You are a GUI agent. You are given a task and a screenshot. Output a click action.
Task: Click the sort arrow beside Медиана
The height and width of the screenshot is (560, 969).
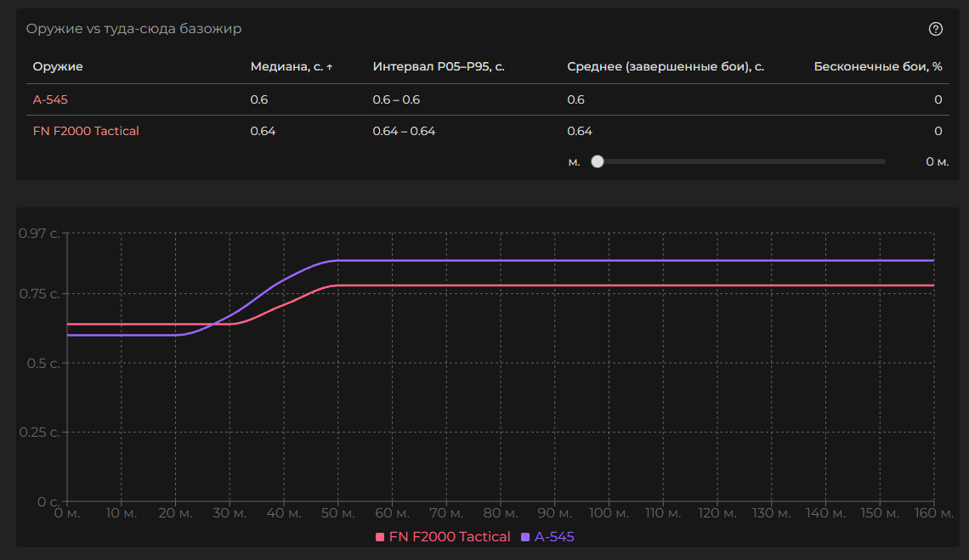pos(330,67)
